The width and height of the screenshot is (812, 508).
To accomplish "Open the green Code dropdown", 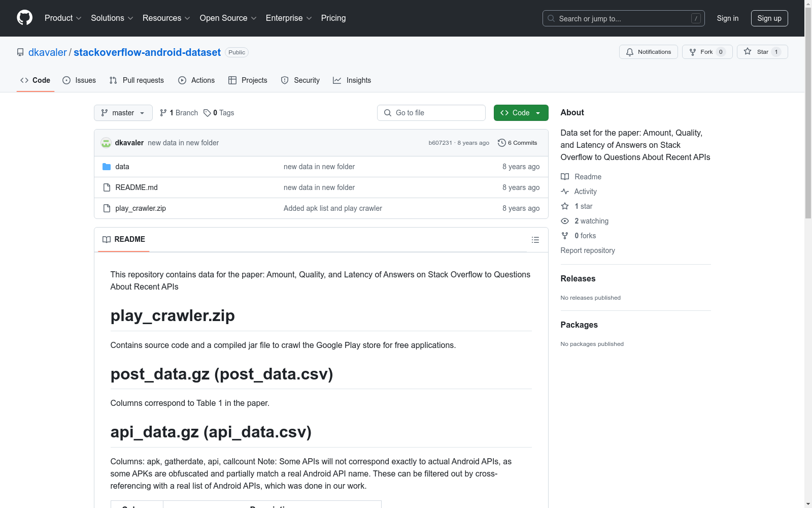I will [521, 113].
